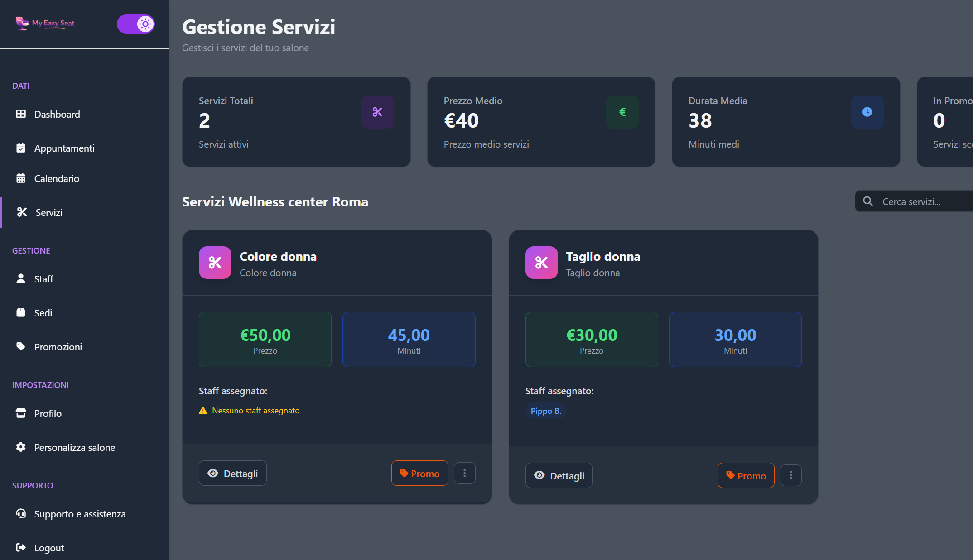This screenshot has width=973, height=560.
Task: Focus the Cerca servizi search field
Action: pos(914,201)
